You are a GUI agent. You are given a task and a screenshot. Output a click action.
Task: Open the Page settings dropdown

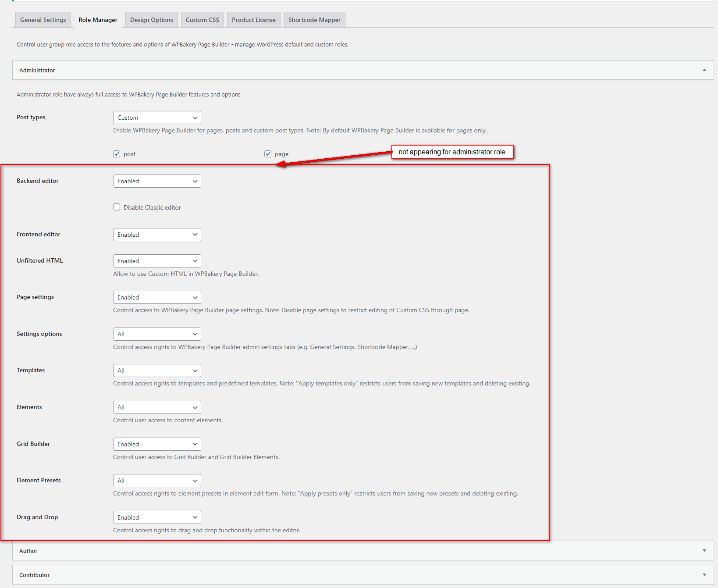click(x=157, y=297)
